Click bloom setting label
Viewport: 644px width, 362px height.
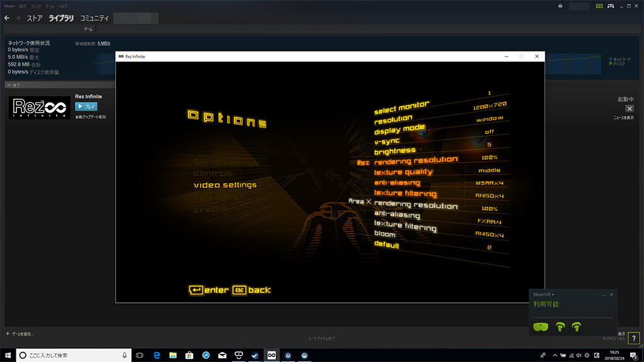point(384,234)
